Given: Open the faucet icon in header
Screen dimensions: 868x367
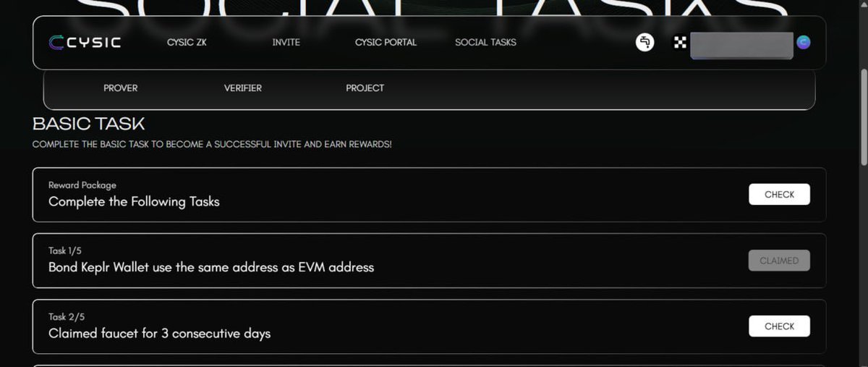Looking at the screenshot, I should (645, 43).
